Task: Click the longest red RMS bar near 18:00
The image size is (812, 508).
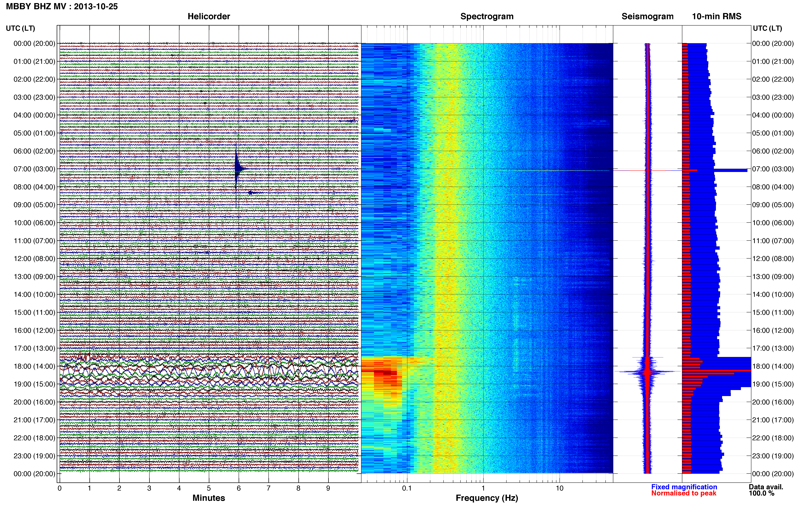Action: [716, 370]
